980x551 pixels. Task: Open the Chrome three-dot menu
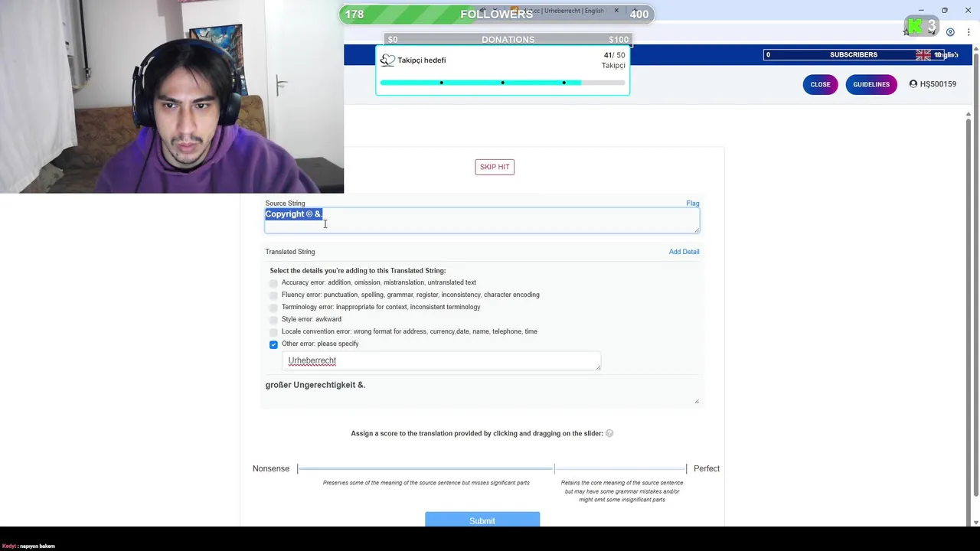pyautogui.click(x=969, y=32)
